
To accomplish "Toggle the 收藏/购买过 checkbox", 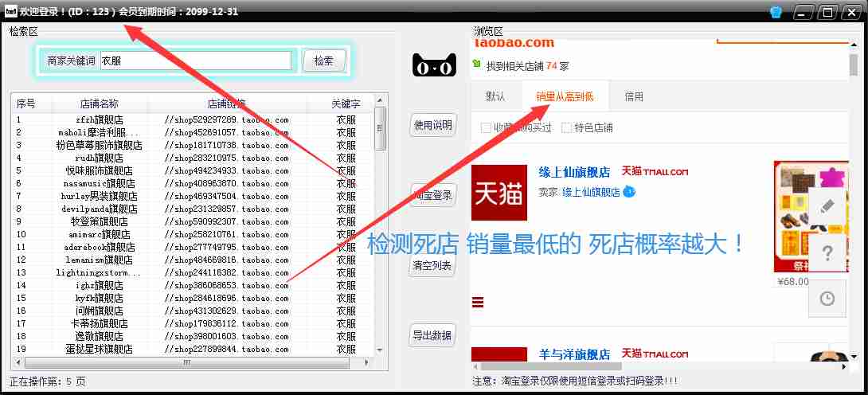I will tap(486, 127).
